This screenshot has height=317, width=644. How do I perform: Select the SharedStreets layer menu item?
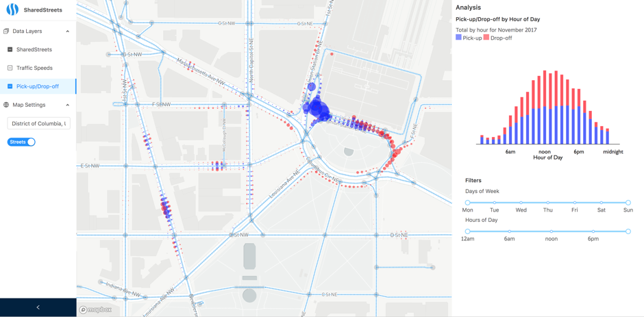38,49
